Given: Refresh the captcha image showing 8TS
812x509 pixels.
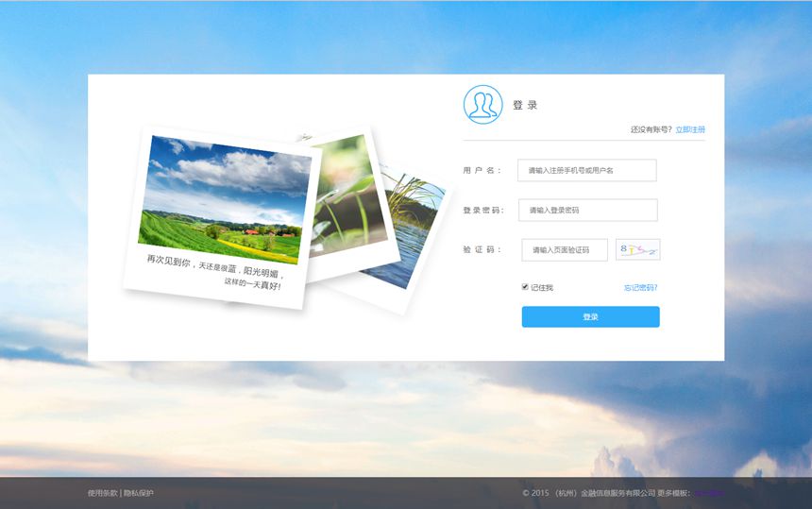Looking at the screenshot, I should (x=637, y=249).
